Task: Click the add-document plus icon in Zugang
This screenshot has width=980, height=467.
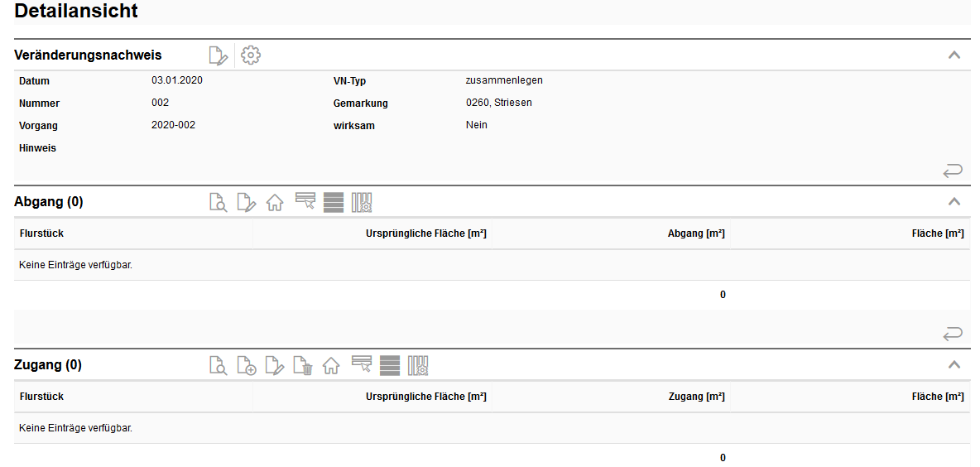Action: [x=246, y=365]
